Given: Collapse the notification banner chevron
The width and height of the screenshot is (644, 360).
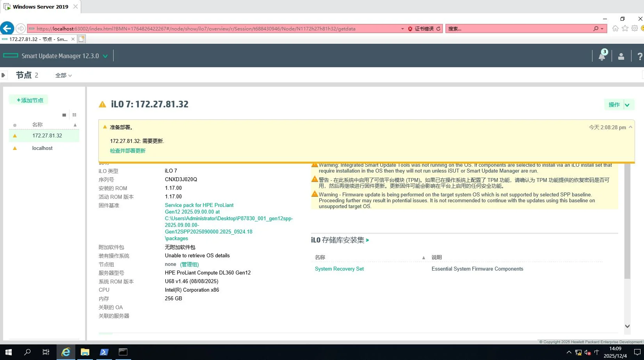Looking at the screenshot, I should (x=630, y=127).
